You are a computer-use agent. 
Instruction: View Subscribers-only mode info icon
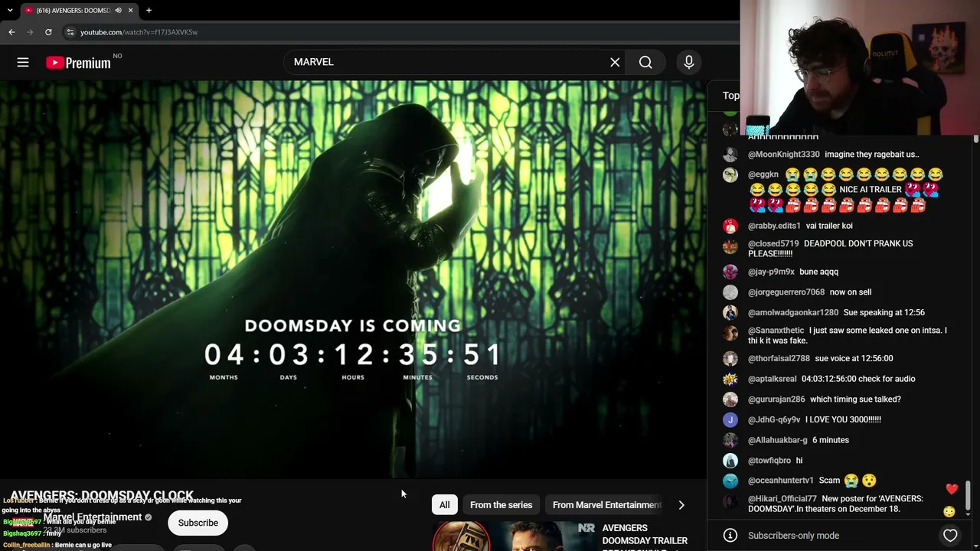(730, 536)
